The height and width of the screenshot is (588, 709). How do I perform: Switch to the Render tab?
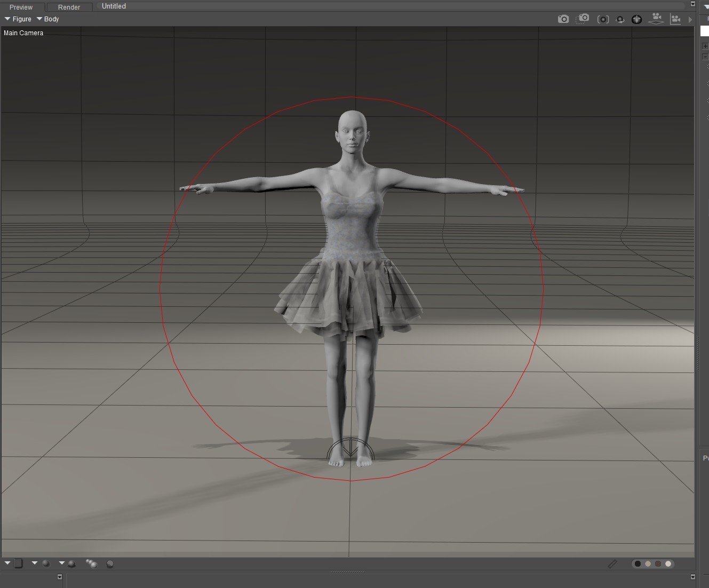[69, 7]
